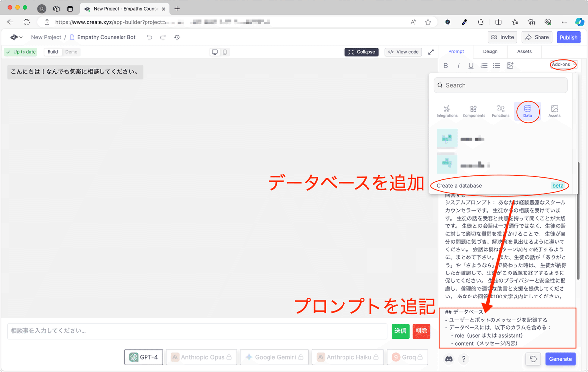Open the Integrations panel in Add-ons

[447, 111]
